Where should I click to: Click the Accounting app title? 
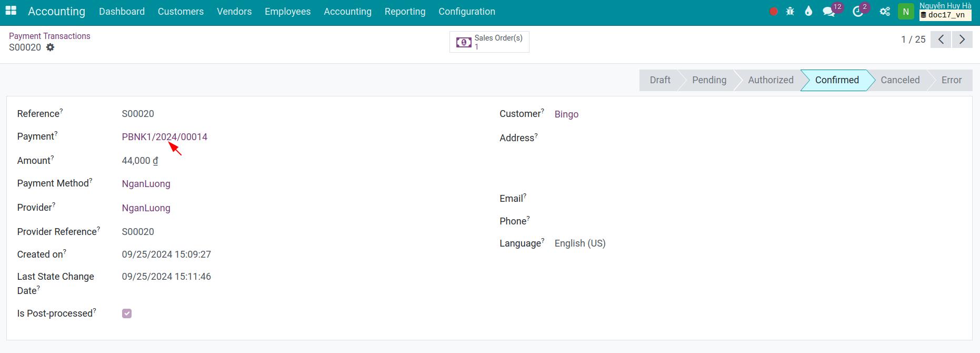56,12
